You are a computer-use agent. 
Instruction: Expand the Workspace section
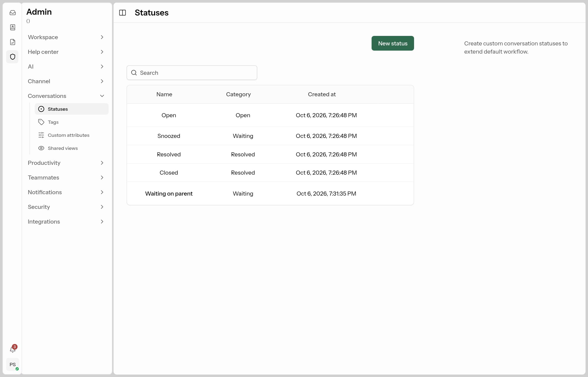(x=66, y=37)
